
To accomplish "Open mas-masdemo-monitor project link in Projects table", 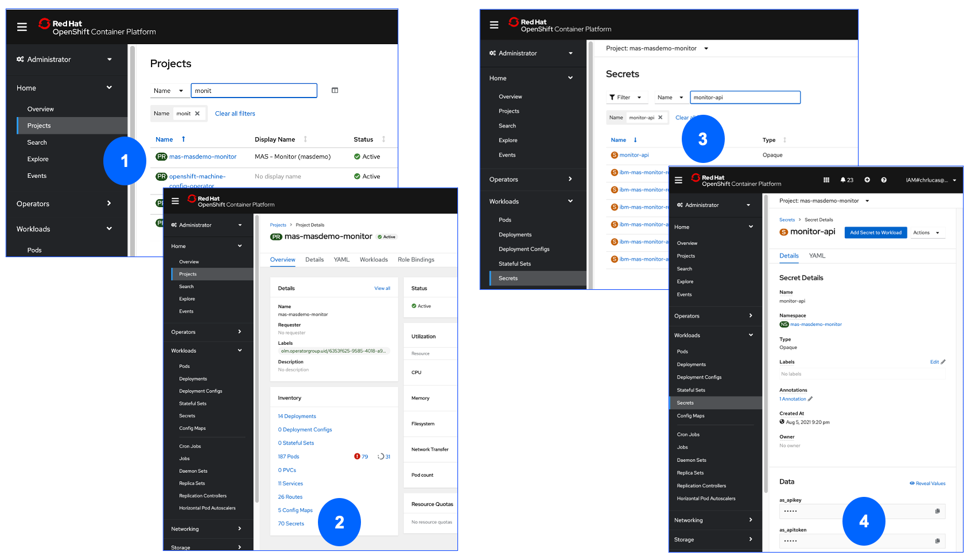I will click(203, 157).
